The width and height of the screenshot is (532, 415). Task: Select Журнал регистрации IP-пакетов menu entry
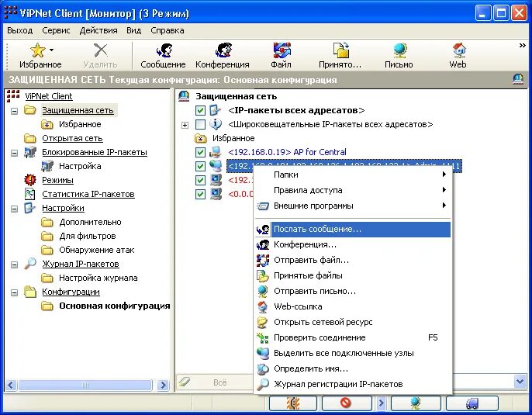[x=353, y=384]
